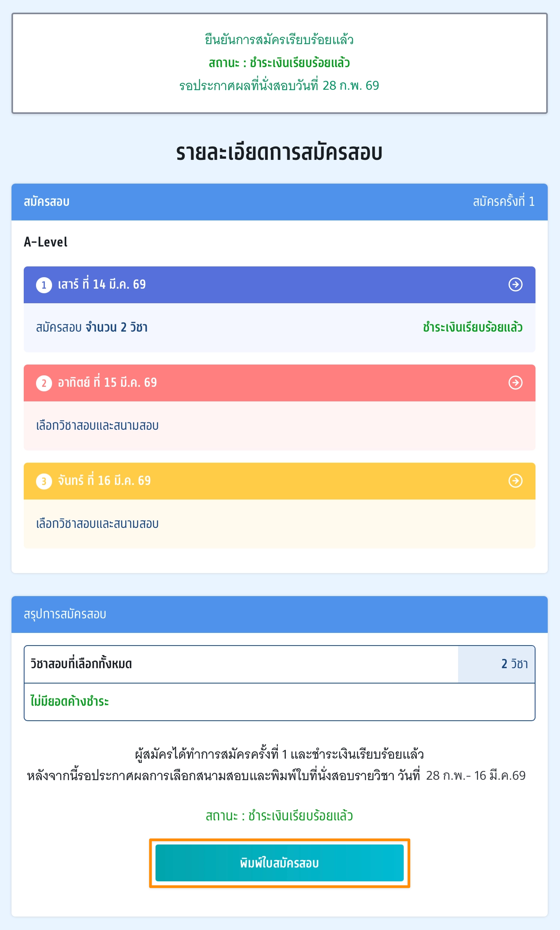Click the number 1 badge beside เสาร์
The width and height of the screenshot is (560, 930).
[x=44, y=285]
